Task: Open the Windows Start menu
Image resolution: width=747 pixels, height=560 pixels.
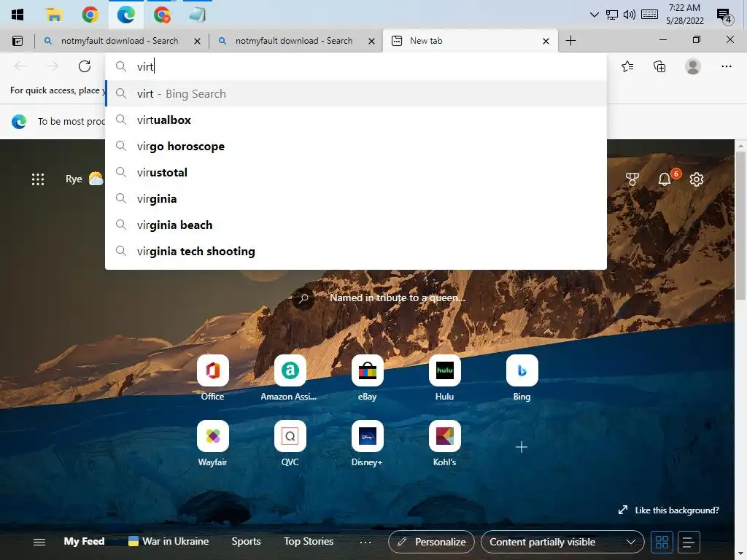Action: point(18,15)
